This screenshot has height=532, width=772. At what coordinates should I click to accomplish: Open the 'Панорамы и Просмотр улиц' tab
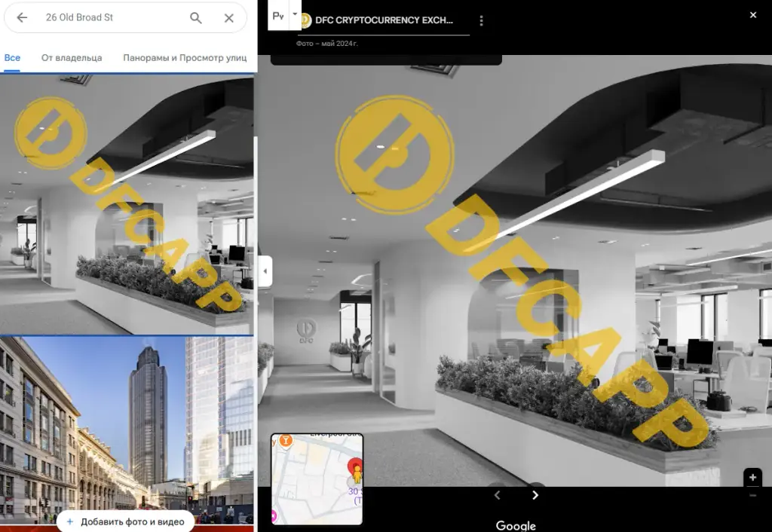click(185, 57)
